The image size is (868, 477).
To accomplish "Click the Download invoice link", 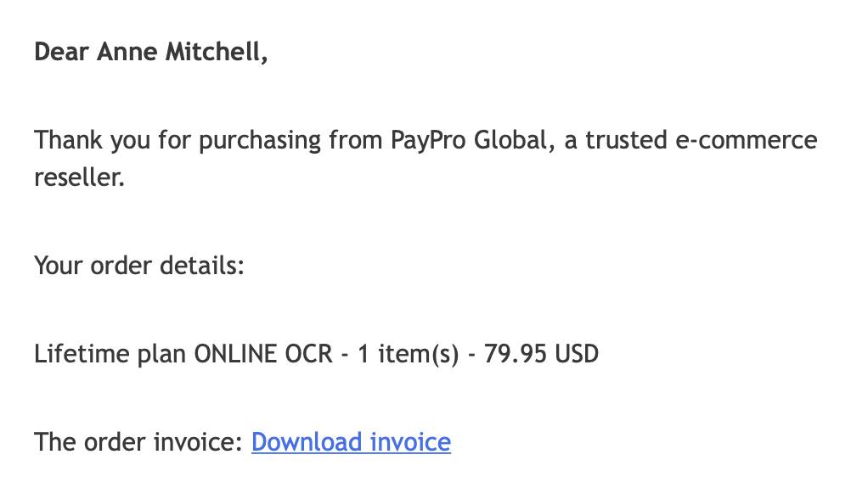I will click(351, 442).
